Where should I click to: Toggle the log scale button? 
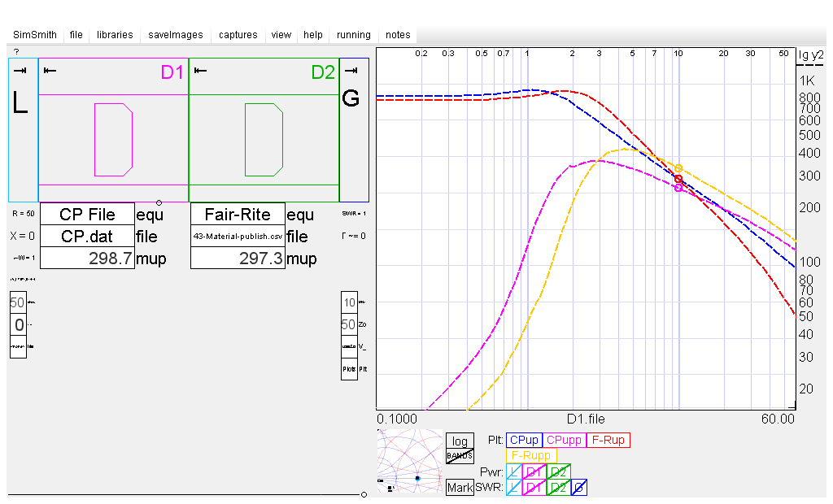click(460, 441)
